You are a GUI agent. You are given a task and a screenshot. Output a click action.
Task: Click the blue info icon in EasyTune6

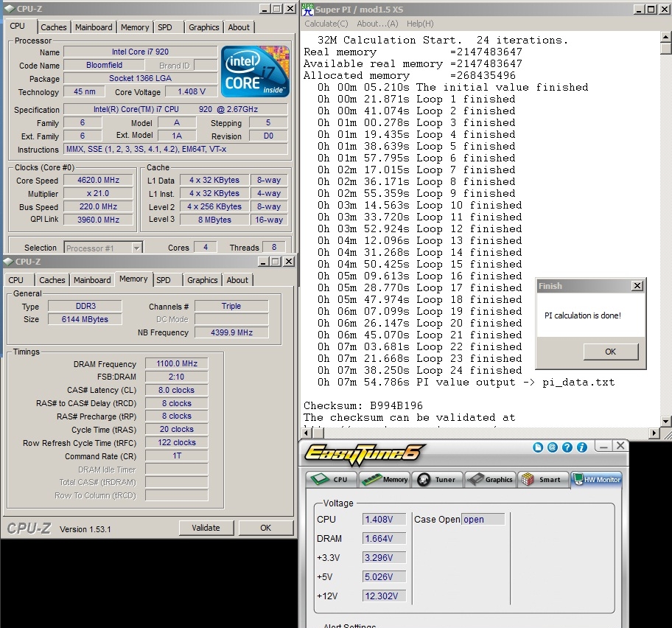tap(581, 447)
